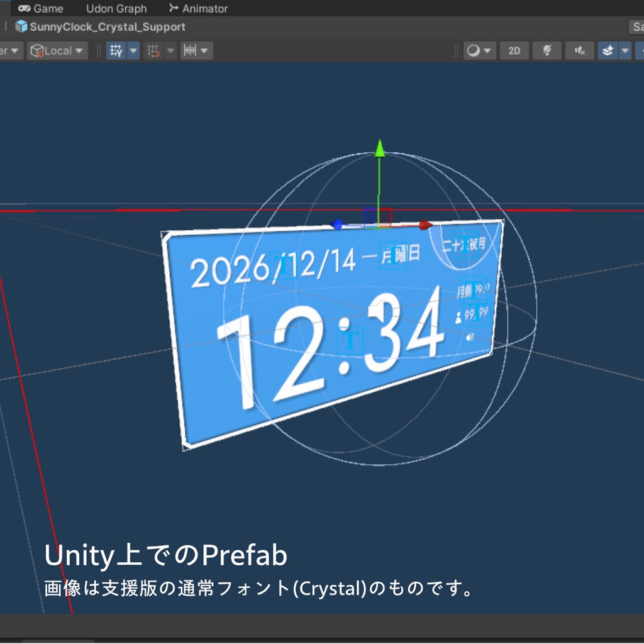The width and height of the screenshot is (644, 644).
Task: Select the 月曜日 weekday text
Action: click(401, 255)
